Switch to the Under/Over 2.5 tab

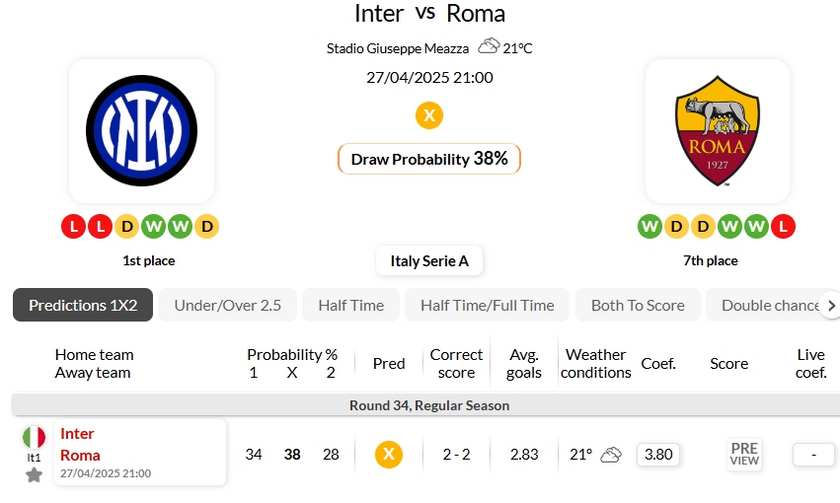pyautogui.click(x=228, y=305)
